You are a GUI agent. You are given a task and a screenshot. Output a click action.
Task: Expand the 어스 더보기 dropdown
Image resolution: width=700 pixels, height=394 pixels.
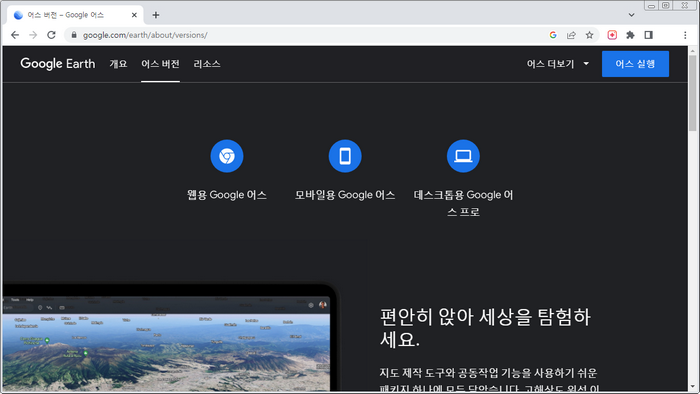(x=558, y=64)
